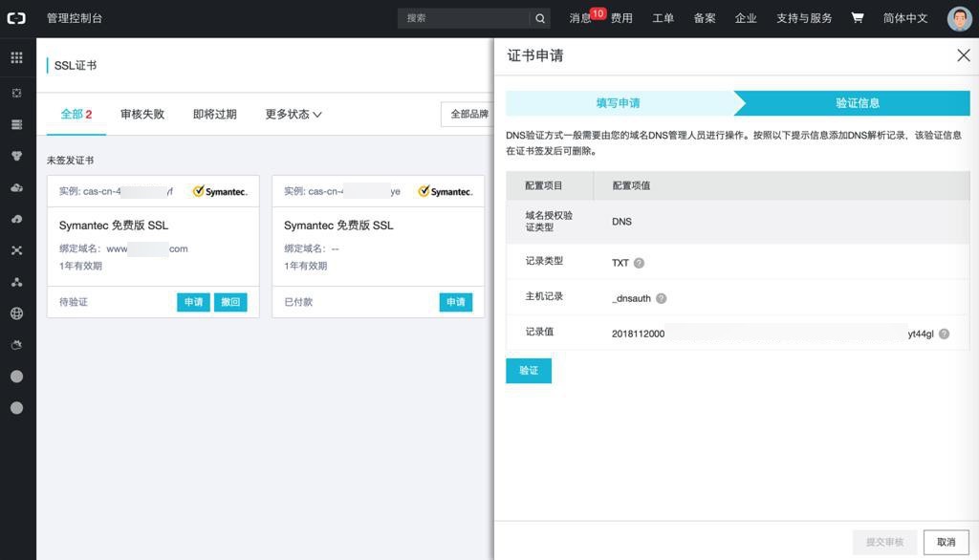Click the user avatar in top bar

(959, 19)
